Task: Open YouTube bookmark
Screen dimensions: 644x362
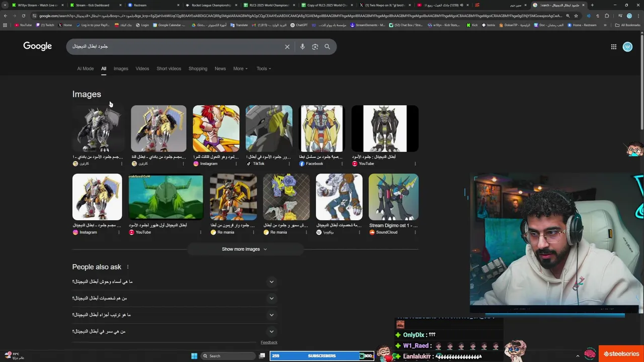Action: tap(23, 25)
